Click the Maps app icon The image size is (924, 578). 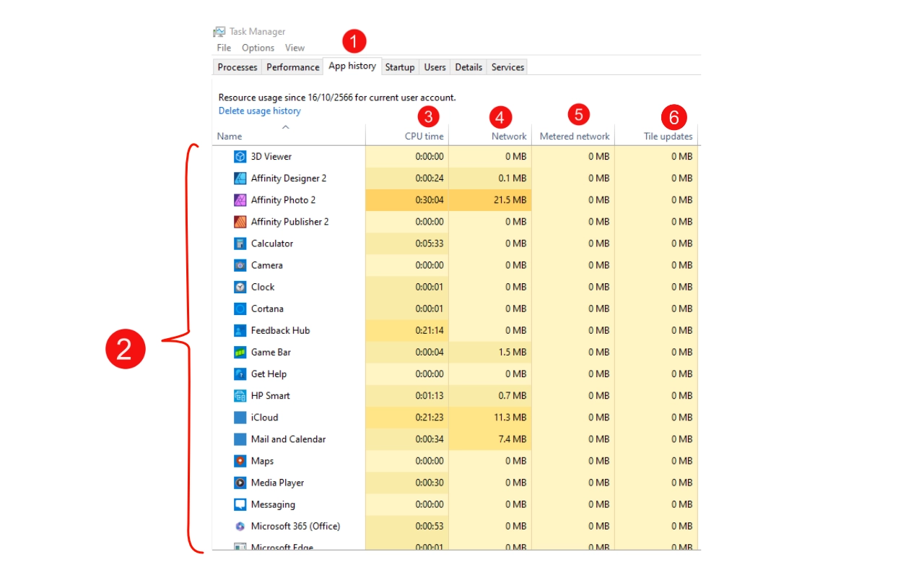point(240,461)
